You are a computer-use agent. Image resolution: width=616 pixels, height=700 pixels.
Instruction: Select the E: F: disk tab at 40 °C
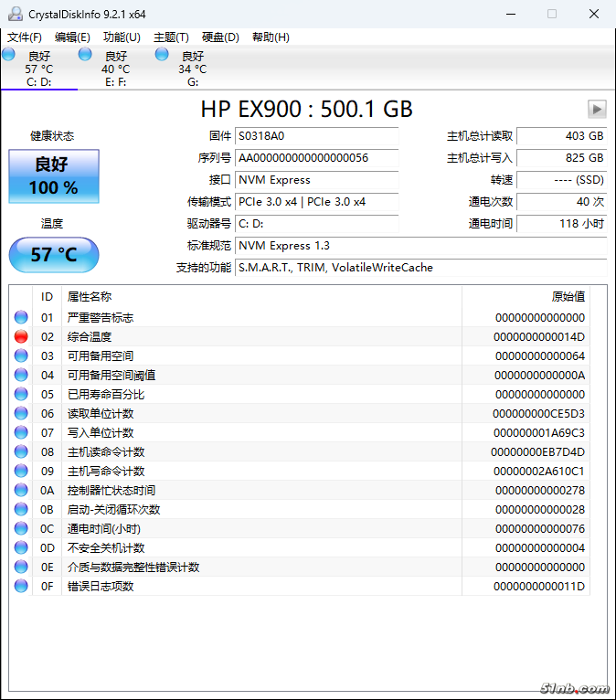click(x=115, y=69)
